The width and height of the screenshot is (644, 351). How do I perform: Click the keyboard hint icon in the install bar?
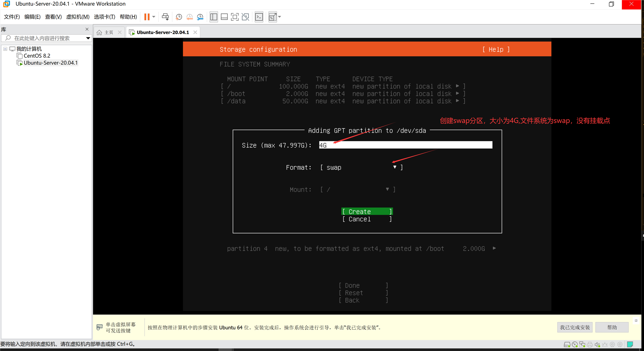point(100,327)
